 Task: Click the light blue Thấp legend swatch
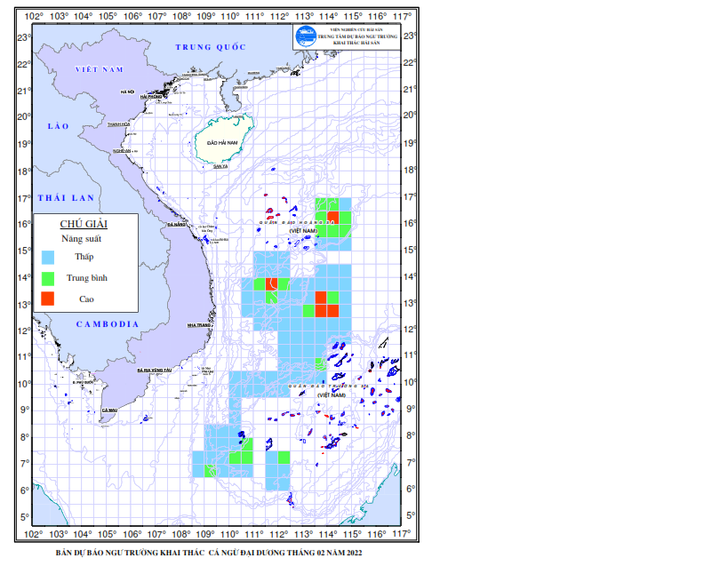click(x=48, y=258)
